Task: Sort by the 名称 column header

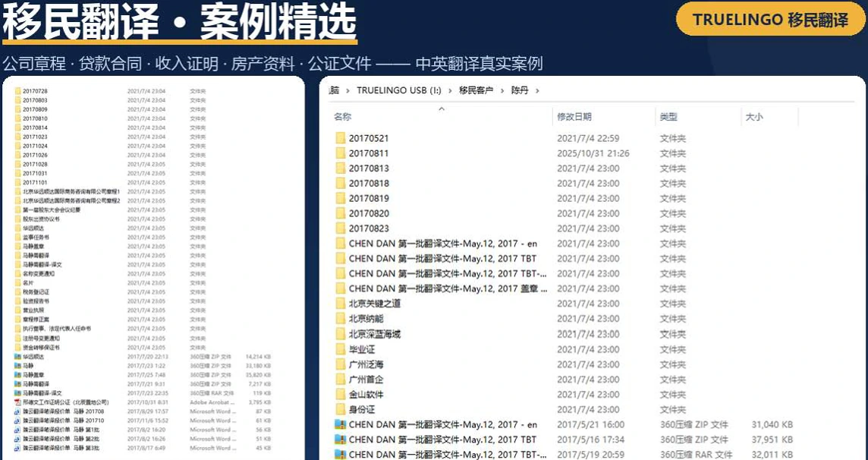Action: (343, 117)
